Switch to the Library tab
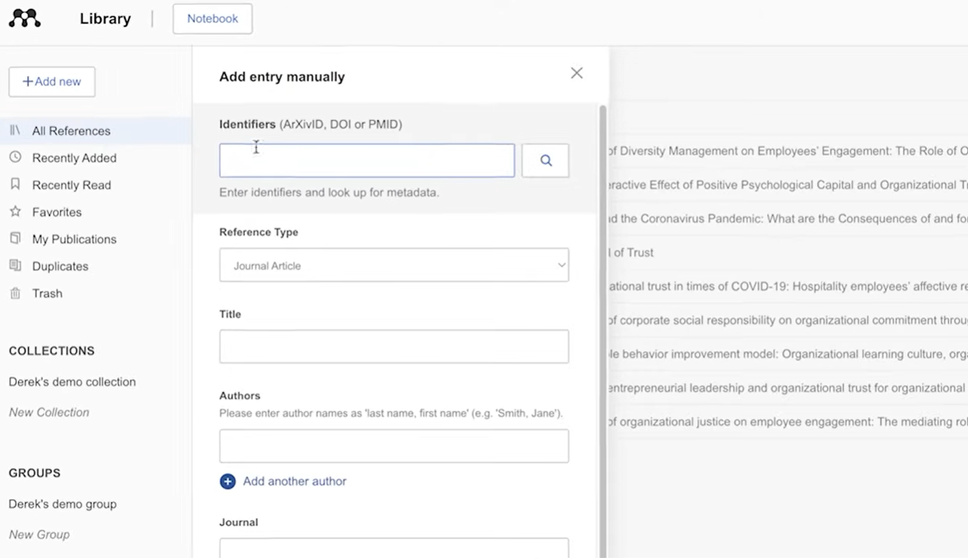This screenshot has height=560, width=968. click(105, 19)
